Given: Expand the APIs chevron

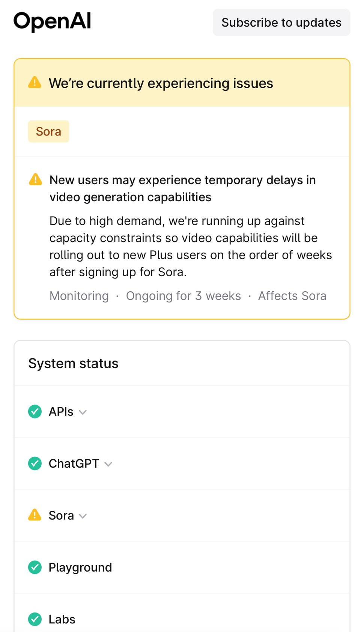Looking at the screenshot, I should [83, 412].
